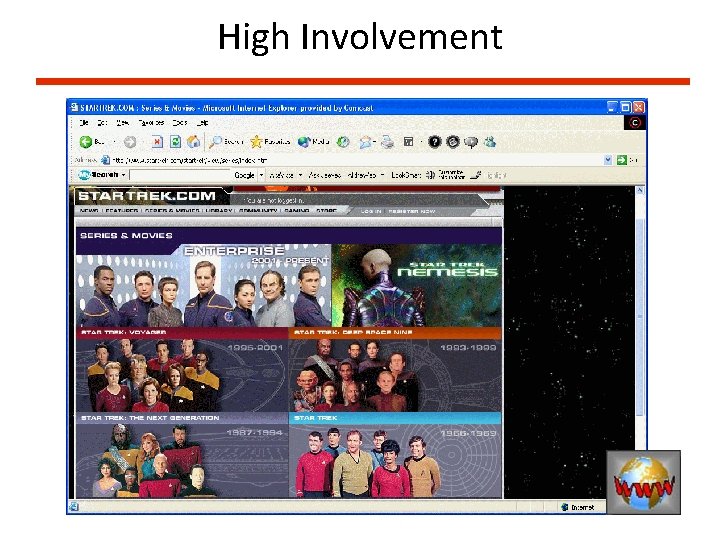Click the green Go arrow button
This screenshot has width=720, height=540.
point(622,160)
